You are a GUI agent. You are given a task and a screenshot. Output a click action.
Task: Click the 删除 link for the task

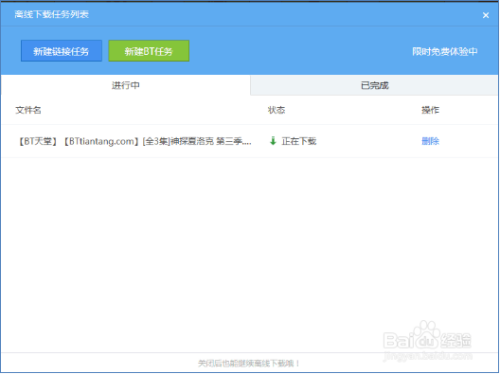pyautogui.click(x=430, y=141)
